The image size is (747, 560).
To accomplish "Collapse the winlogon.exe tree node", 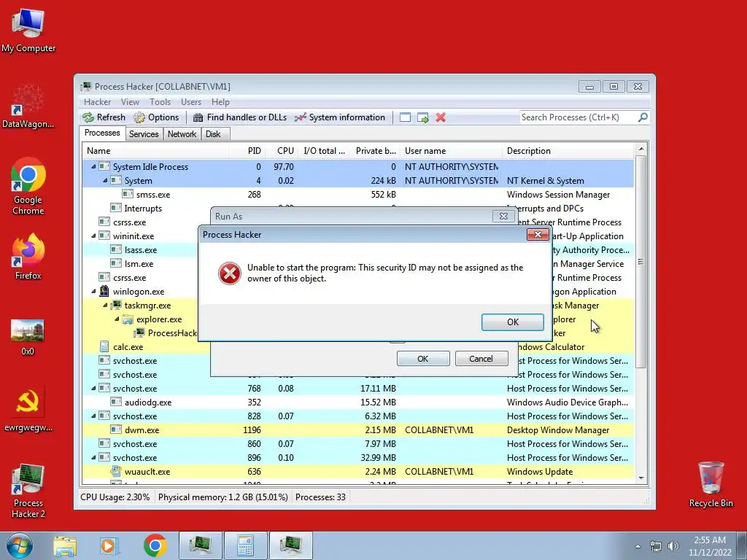I will point(93,291).
